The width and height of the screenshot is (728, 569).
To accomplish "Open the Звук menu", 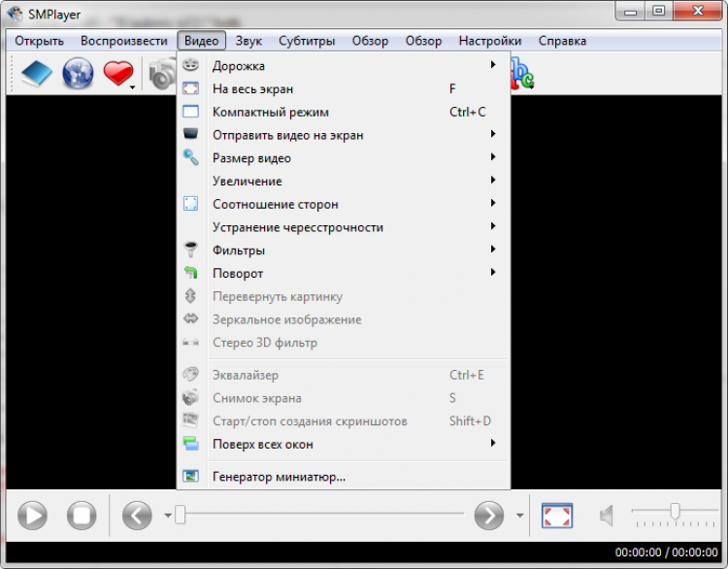I will pyautogui.click(x=248, y=41).
